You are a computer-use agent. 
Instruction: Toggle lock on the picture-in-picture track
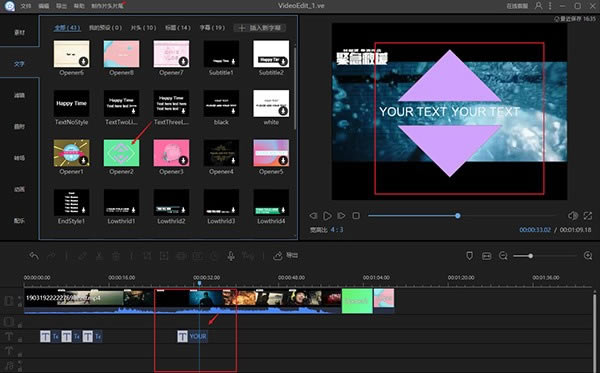(20, 325)
